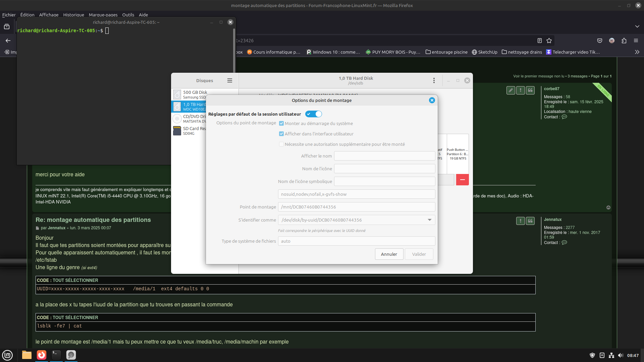
Task: Click the red minus delete partition button
Action: 462,180
